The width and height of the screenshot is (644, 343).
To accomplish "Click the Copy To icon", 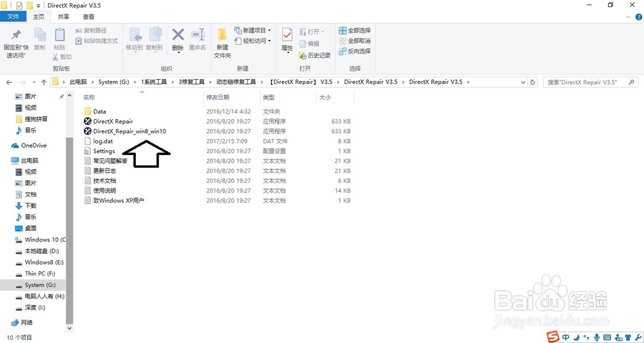I will pos(155,35).
